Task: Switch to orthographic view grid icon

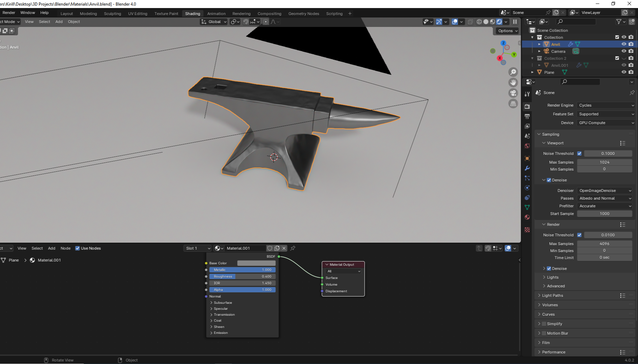Action: click(513, 104)
